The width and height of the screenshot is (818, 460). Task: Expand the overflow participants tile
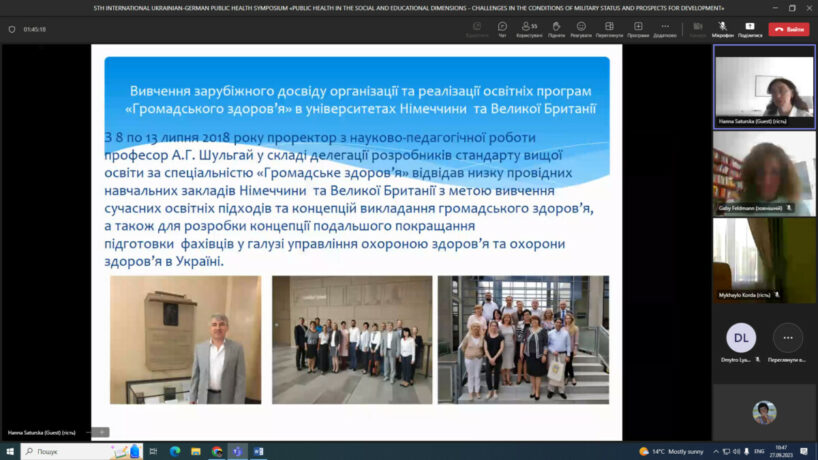tap(788, 337)
